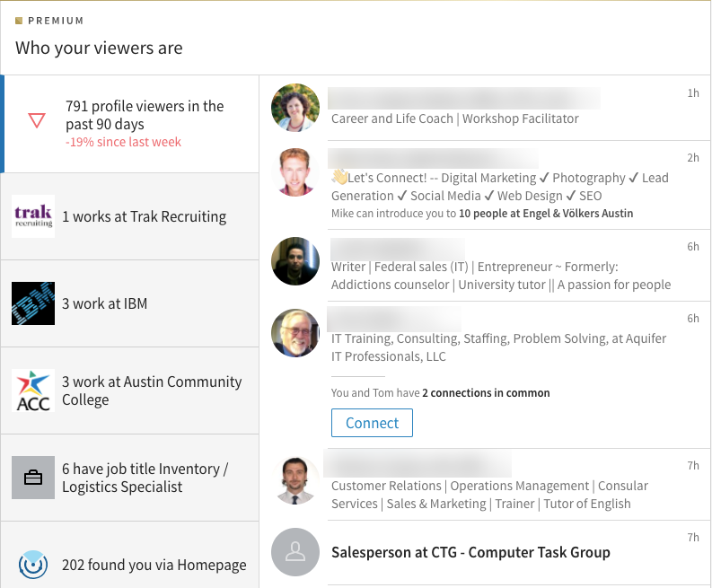
Task: Open the Salesperson at CTG viewer entry
Action: pos(470,552)
